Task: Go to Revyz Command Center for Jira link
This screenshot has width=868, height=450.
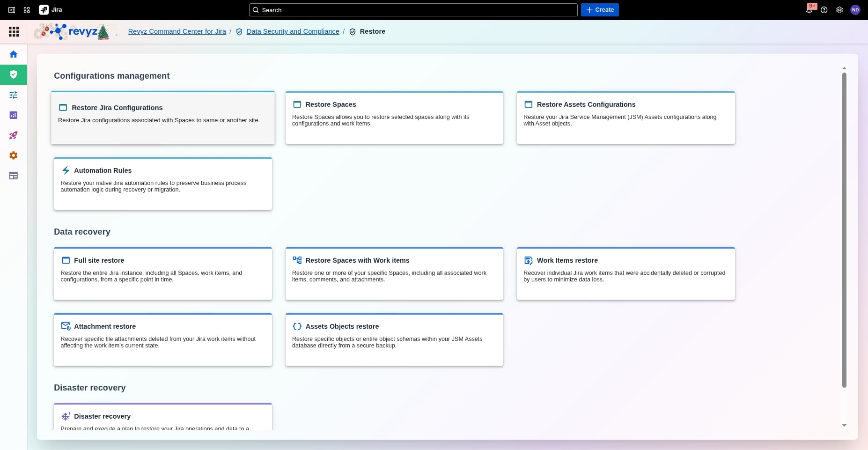Action: [177, 31]
